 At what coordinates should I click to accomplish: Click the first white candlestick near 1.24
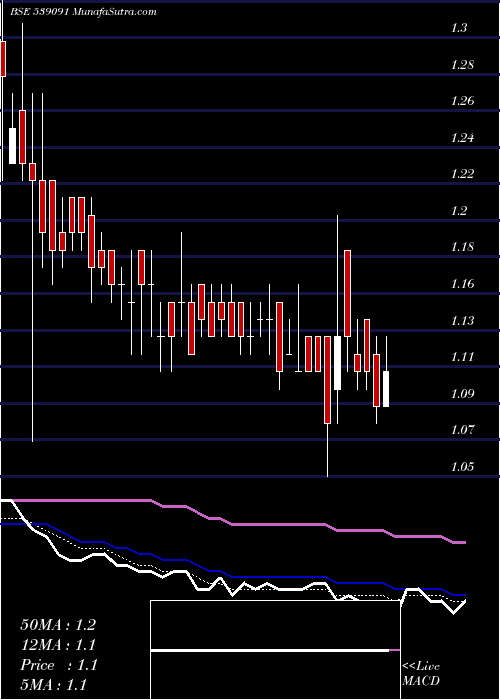[12, 146]
